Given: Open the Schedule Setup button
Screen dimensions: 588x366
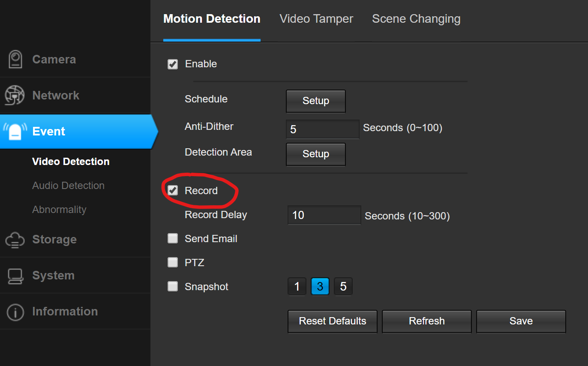Looking at the screenshot, I should click(x=315, y=101).
